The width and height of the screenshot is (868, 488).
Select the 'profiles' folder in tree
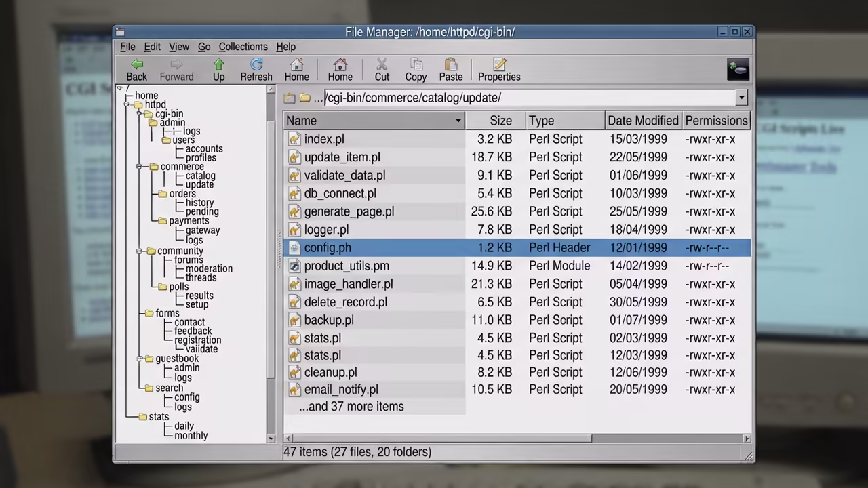(x=201, y=158)
